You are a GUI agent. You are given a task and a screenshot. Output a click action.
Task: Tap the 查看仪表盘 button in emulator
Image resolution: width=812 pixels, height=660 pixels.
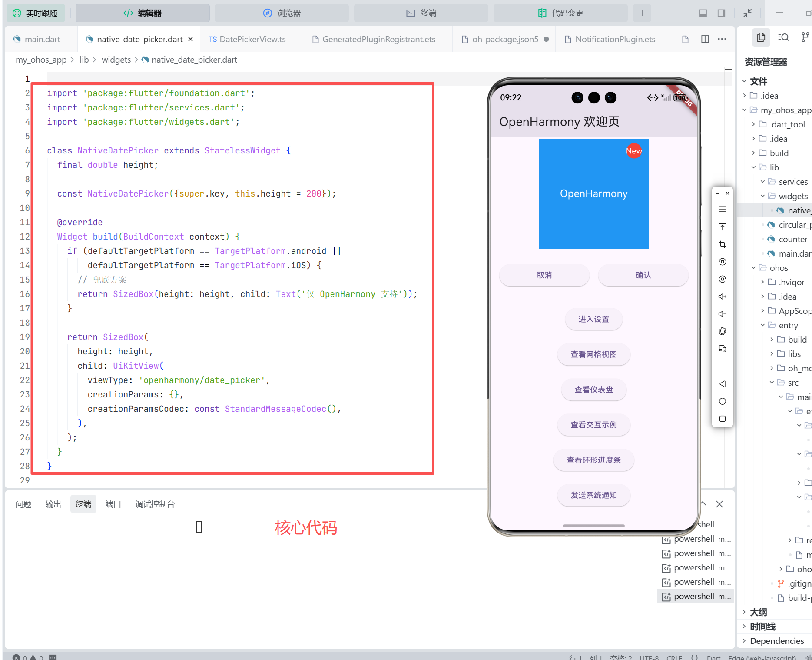point(594,390)
